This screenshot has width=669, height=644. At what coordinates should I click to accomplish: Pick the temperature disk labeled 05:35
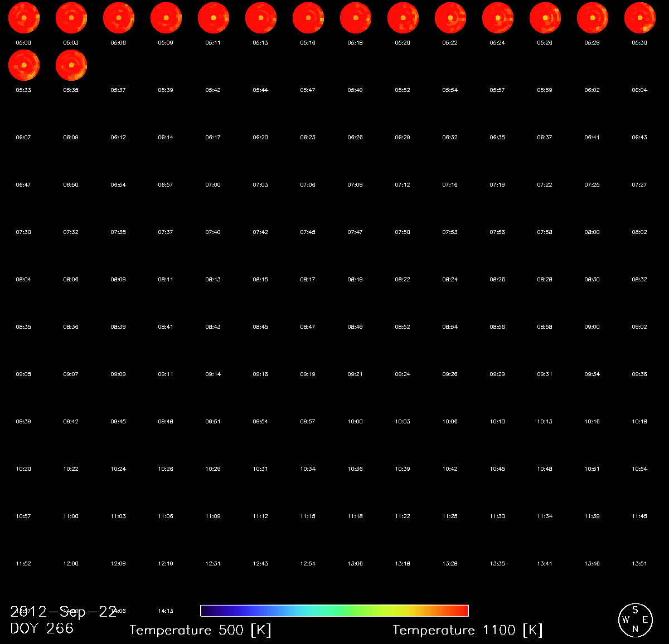click(x=71, y=65)
